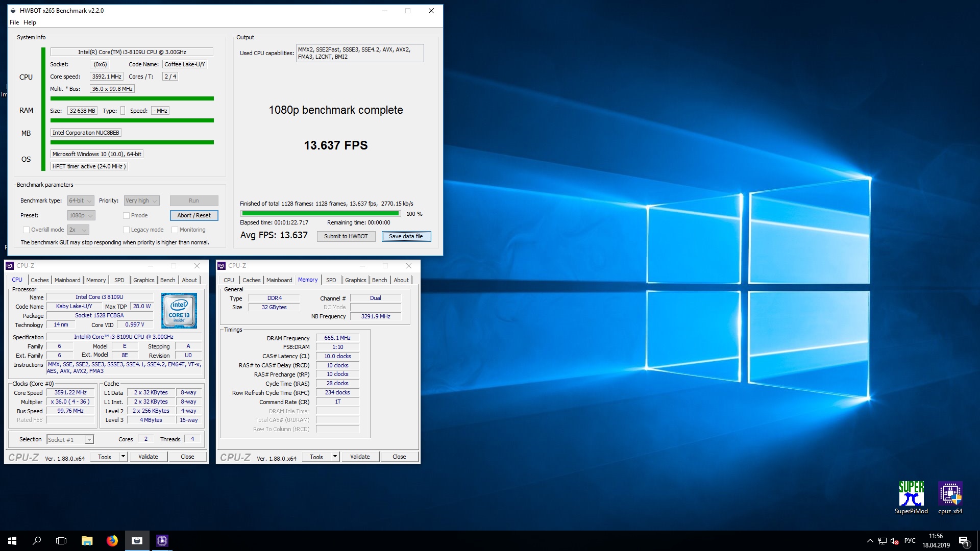
Task: Click the CAS# Latency 10.0 clocks value
Action: click(x=337, y=356)
